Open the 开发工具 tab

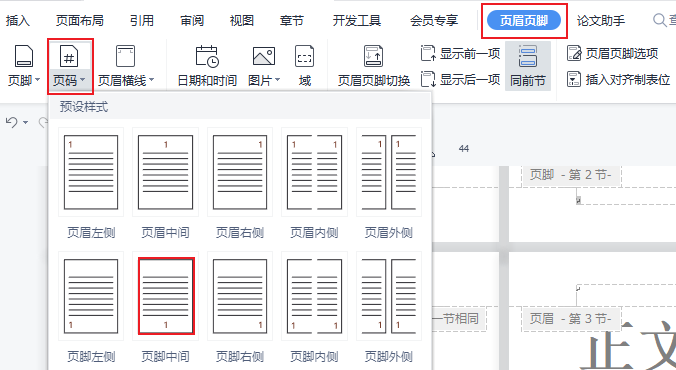click(357, 20)
